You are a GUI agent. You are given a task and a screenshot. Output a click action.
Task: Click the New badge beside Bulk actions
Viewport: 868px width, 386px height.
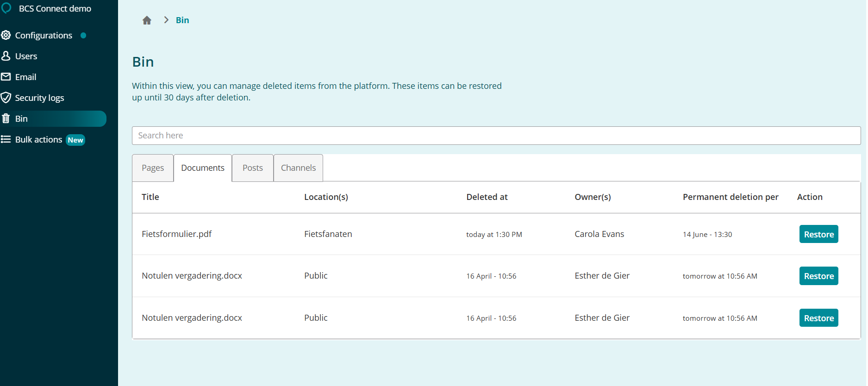75,140
